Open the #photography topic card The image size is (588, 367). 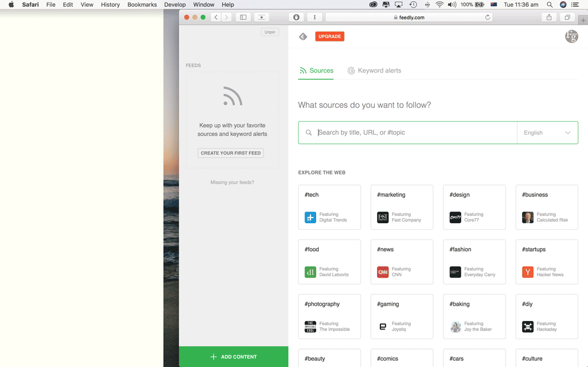329,316
